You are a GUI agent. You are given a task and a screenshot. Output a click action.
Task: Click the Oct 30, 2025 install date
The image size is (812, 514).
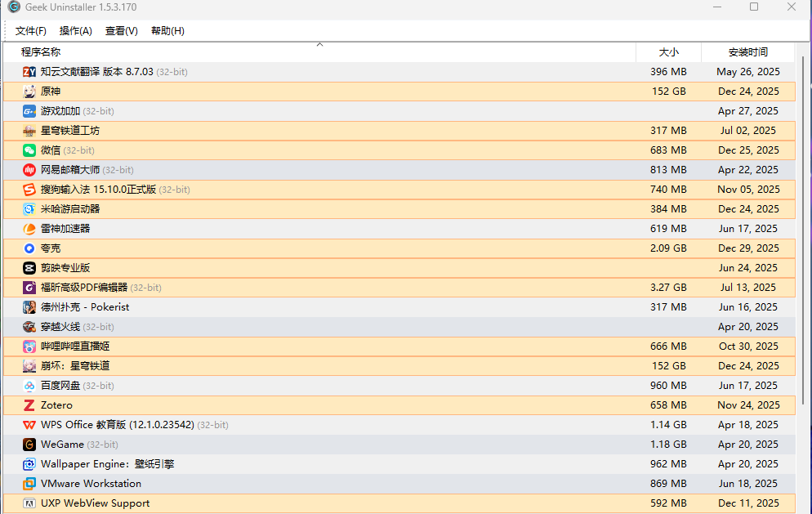tap(748, 346)
